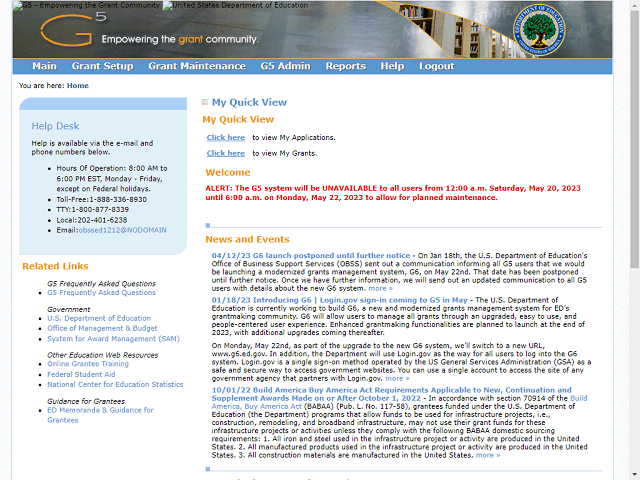
Task: Open the G5 Admin menu
Action: [x=286, y=66]
